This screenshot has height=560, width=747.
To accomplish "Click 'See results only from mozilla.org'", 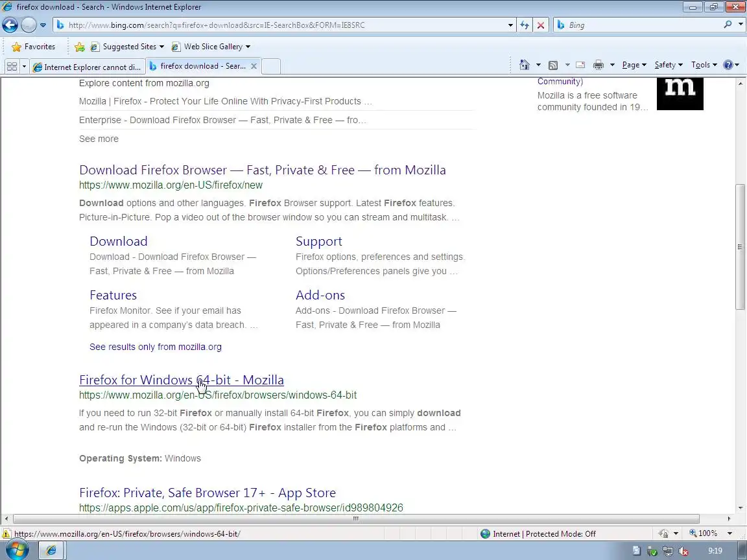I will coord(156,347).
